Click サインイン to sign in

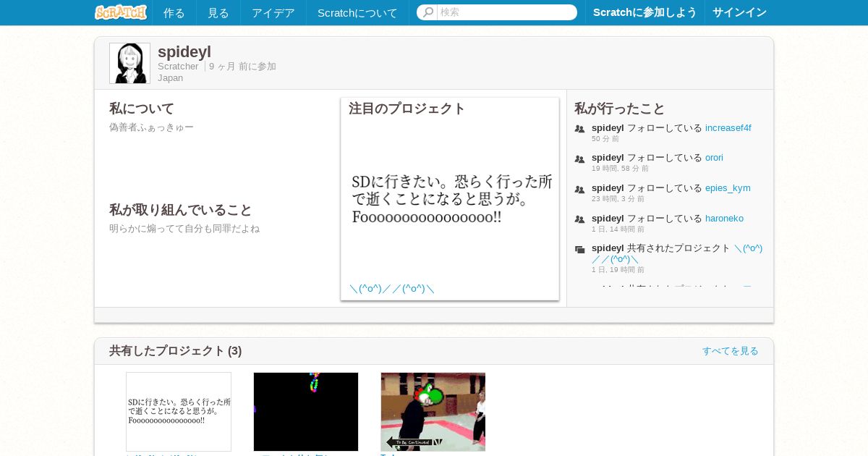(739, 12)
